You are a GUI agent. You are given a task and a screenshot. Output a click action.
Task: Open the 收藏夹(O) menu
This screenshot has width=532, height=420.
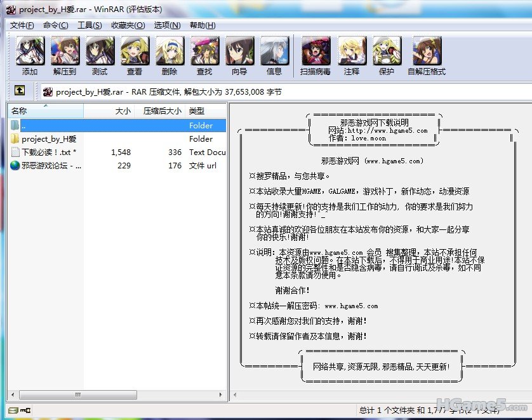click(x=128, y=25)
